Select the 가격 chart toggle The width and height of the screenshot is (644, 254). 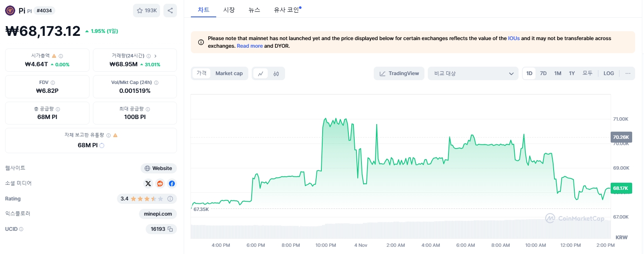pyautogui.click(x=201, y=73)
